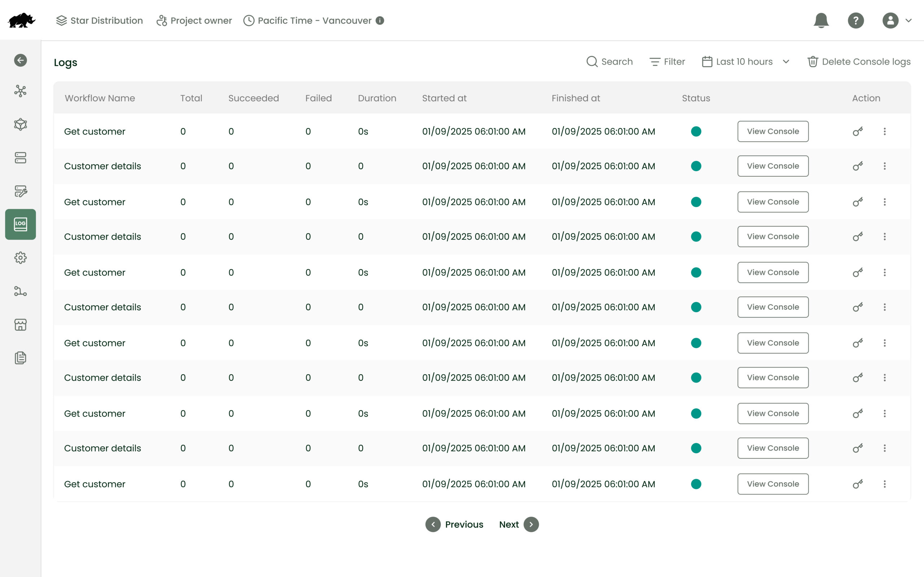Click the notifications bell icon
The width and height of the screenshot is (924, 577).
click(821, 21)
